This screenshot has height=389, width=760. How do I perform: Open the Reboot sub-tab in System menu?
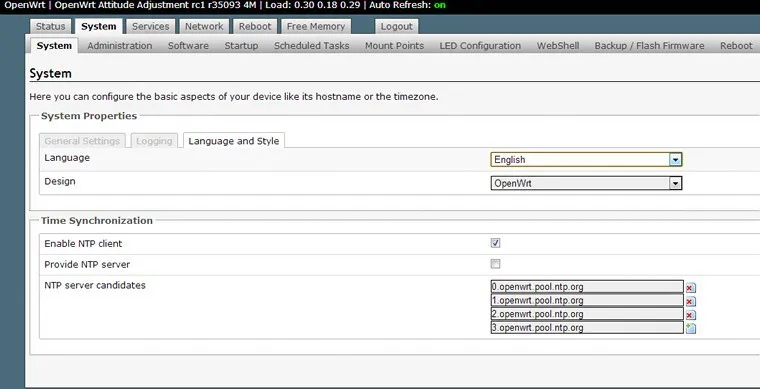(x=736, y=46)
